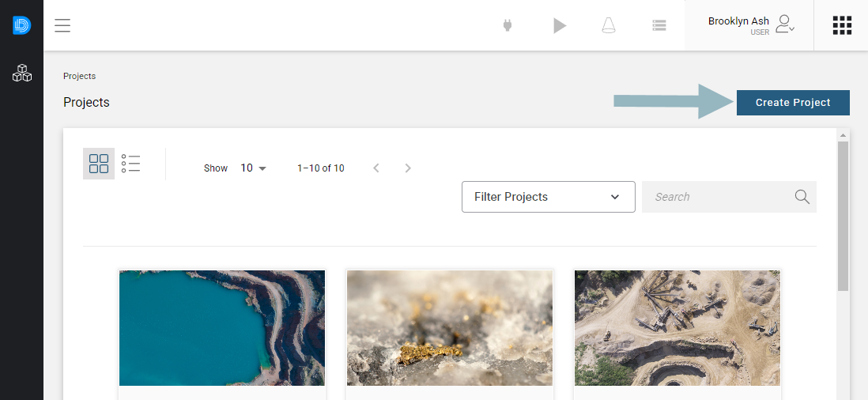
Task: Open the cubes icon in left sidebar
Action: (x=21, y=73)
